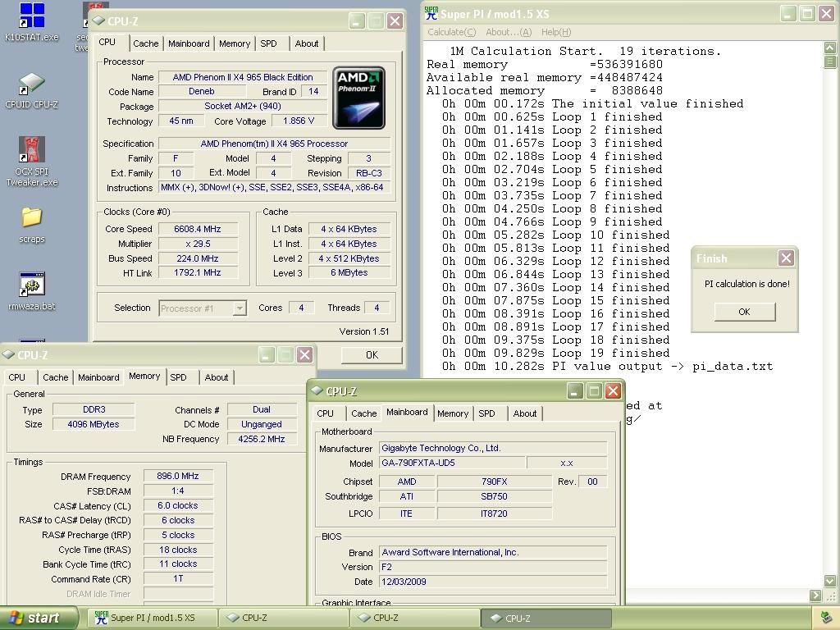
Task: Click the Southbridge SB750 value
Action: (494, 496)
